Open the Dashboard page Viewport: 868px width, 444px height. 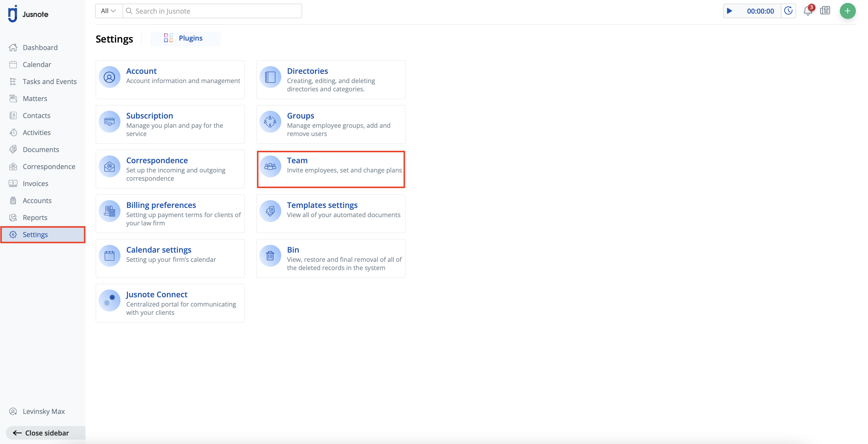pyautogui.click(x=40, y=48)
